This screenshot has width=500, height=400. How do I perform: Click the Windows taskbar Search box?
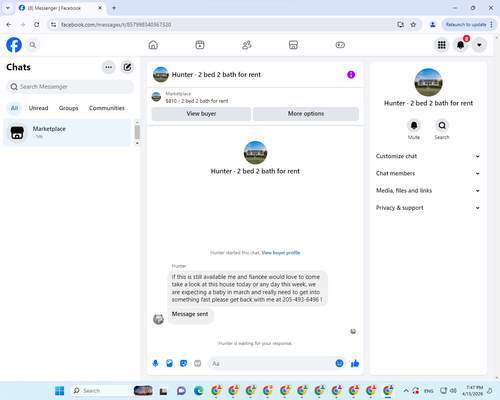click(111, 391)
